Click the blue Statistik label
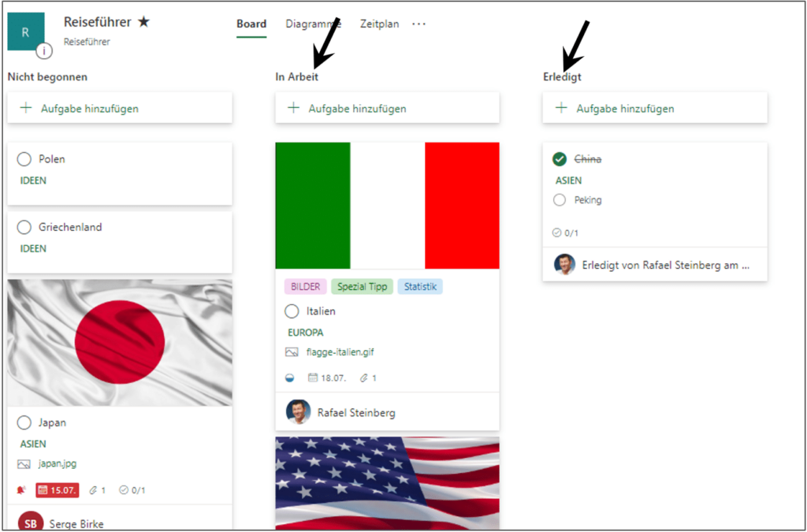 pyautogui.click(x=420, y=287)
